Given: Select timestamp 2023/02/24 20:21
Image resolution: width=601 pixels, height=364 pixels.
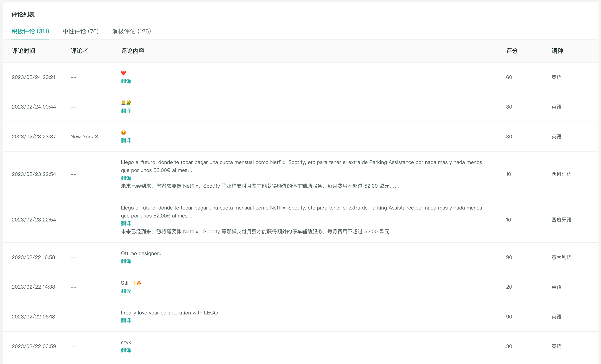Looking at the screenshot, I should 33,77.
